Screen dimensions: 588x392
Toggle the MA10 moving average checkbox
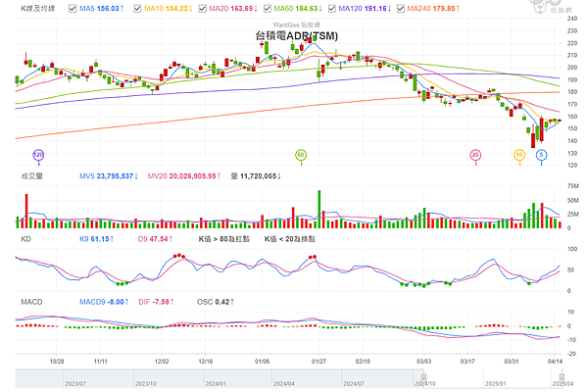coord(137,9)
